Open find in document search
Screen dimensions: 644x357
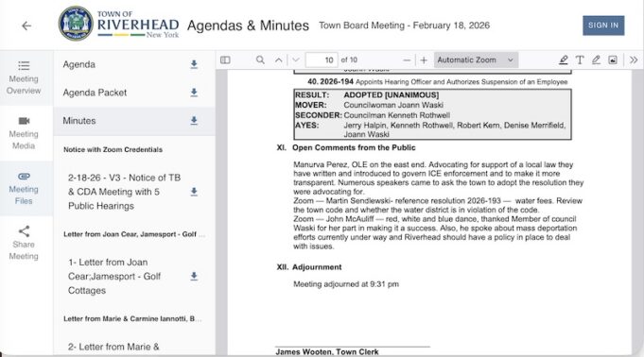(x=260, y=59)
